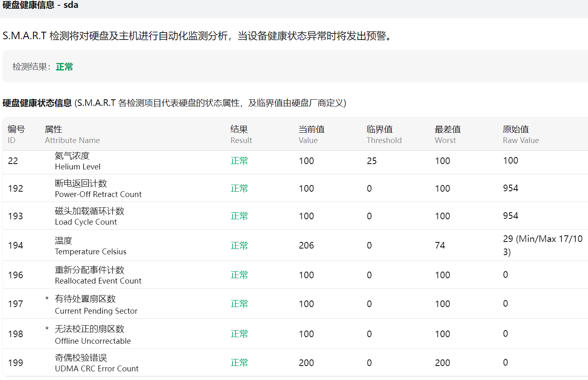
Task: Select the 当前值 Value column header
Action: click(x=312, y=134)
